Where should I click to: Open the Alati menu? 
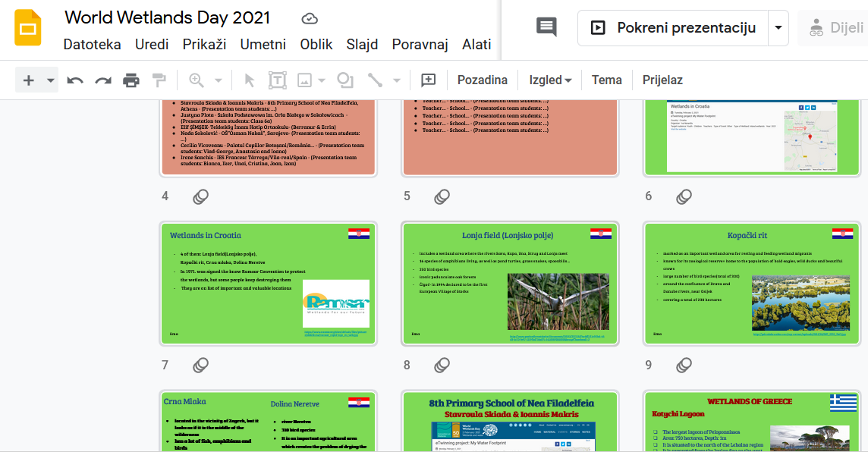pos(476,44)
